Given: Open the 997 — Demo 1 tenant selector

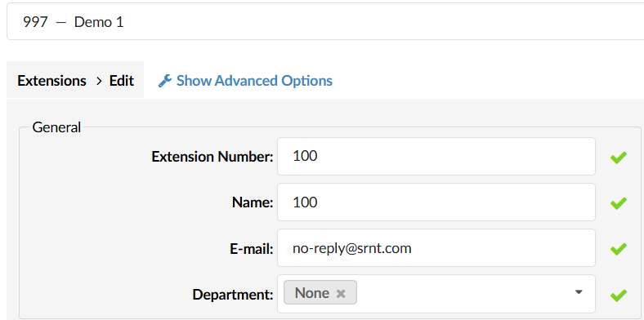Looking at the screenshot, I should coord(325,22).
